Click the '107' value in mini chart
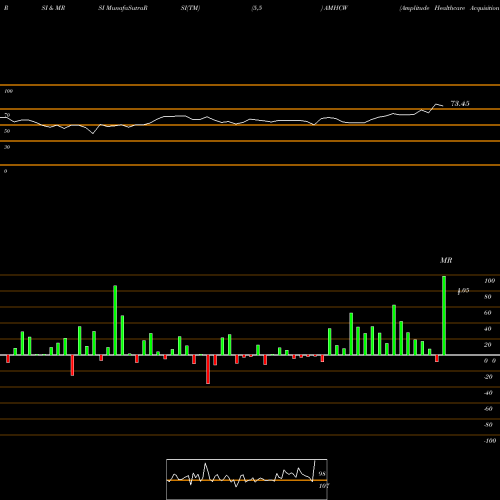 click(x=324, y=486)
